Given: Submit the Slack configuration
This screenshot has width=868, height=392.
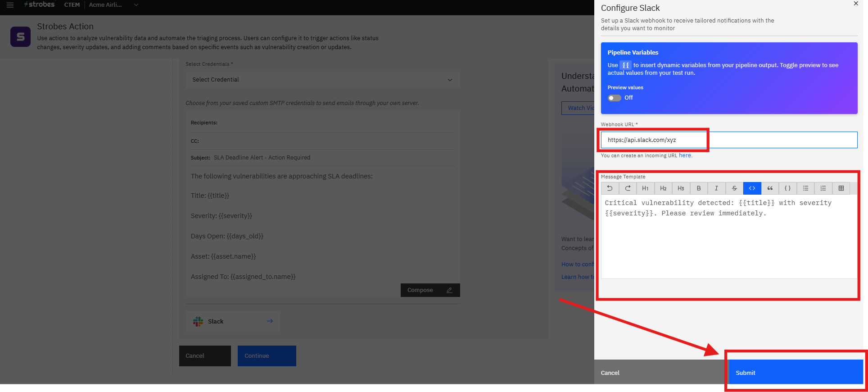Looking at the screenshot, I should coord(796,372).
